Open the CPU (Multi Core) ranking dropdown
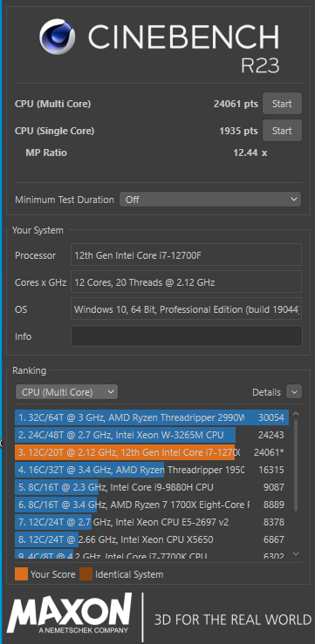 click(66, 392)
